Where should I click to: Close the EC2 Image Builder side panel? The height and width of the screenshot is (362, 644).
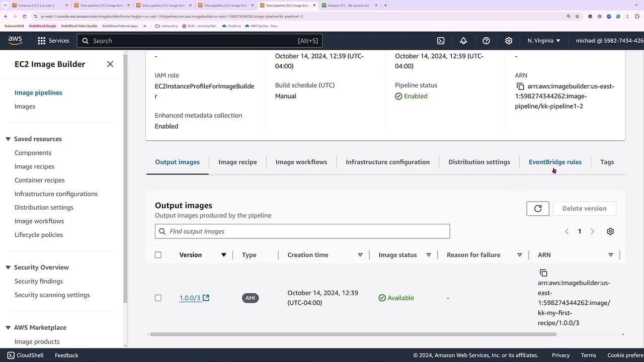coord(110,64)
